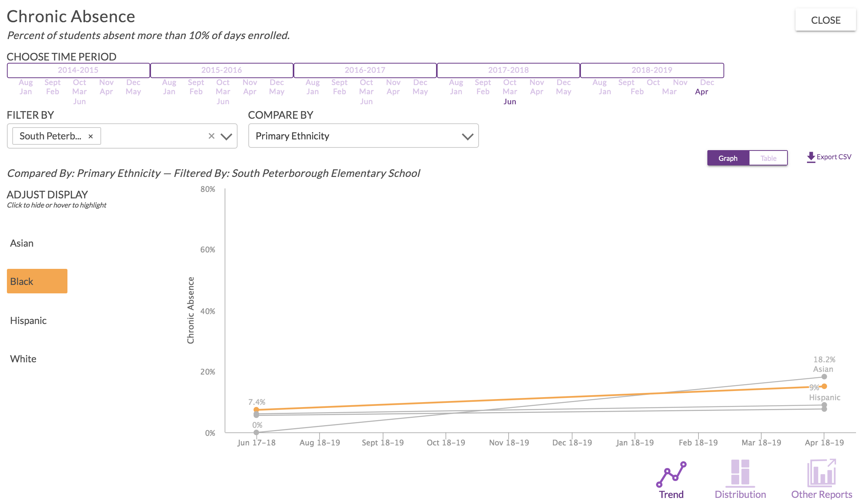Remove South Peterborough filter tag
Image resolution: width=866 pixels, height=504 pixels.
[90, 136]
